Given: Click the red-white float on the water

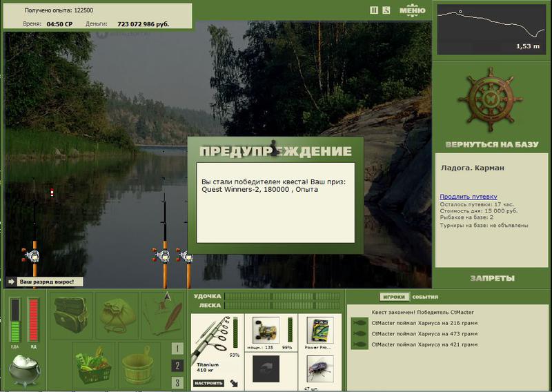Looking at the screenshot, I should (52, 193).
